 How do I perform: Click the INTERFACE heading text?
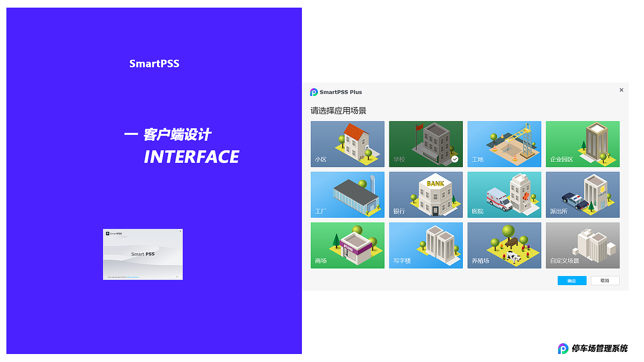[192, 157]
